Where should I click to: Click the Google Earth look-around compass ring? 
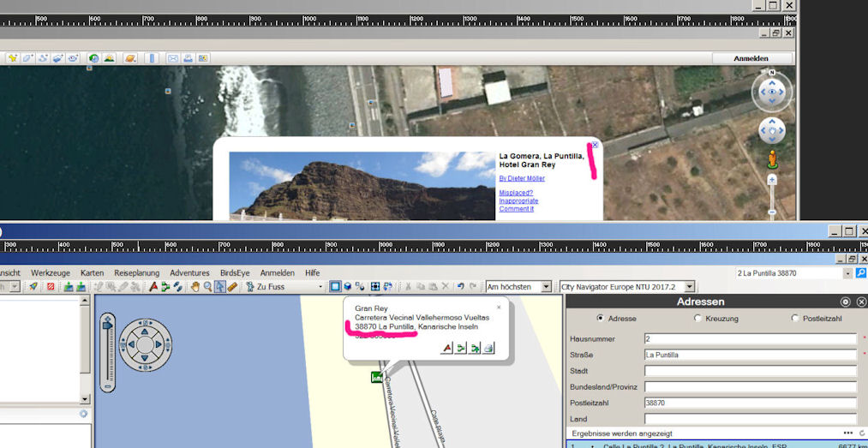(772, 93)
